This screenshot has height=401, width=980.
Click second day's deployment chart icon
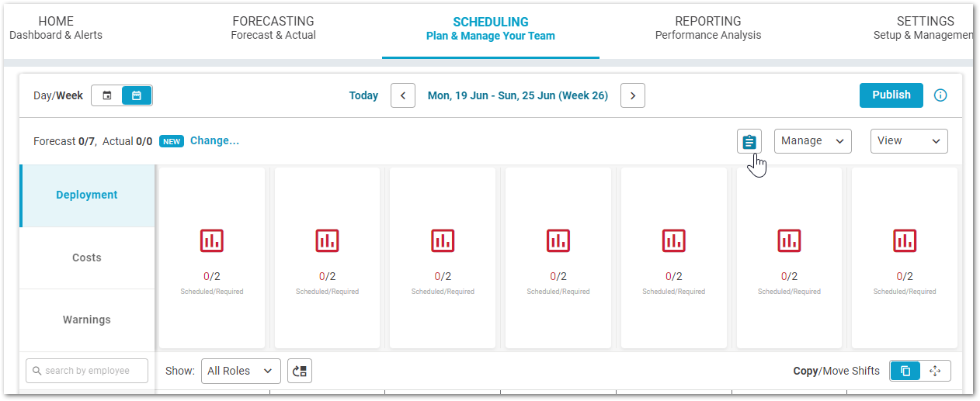(328, 240)
